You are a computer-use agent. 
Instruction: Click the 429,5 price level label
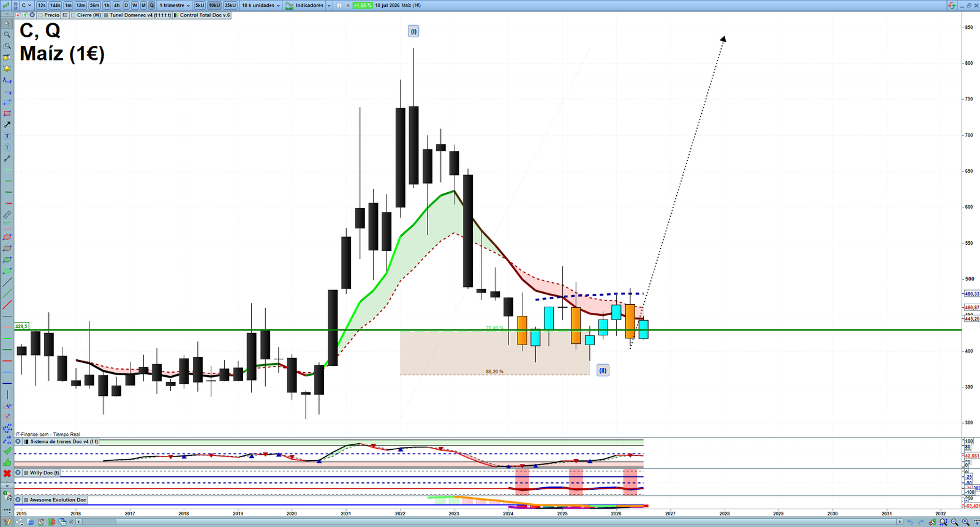pos(21,326)
